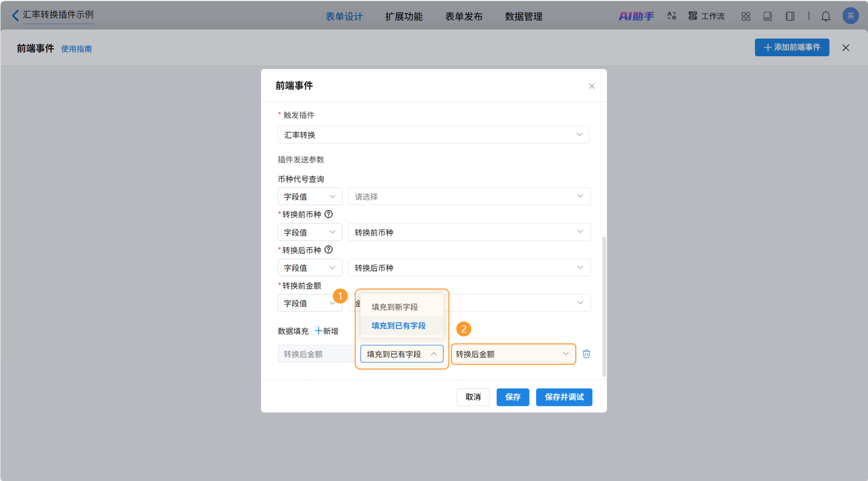
Task: Open the 请选择 field dropdown for 币种代号查询
Action: coord(469,196)
